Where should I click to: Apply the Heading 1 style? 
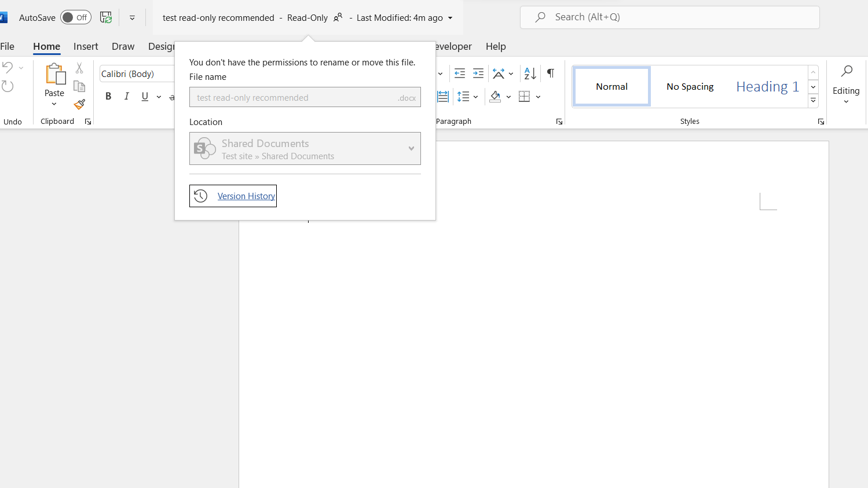click(767, 86)
